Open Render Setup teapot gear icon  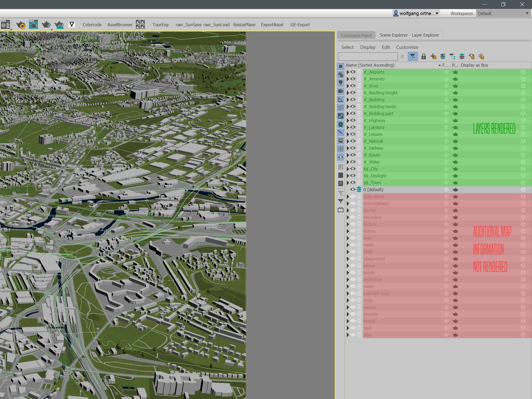[x=21, y=25]
